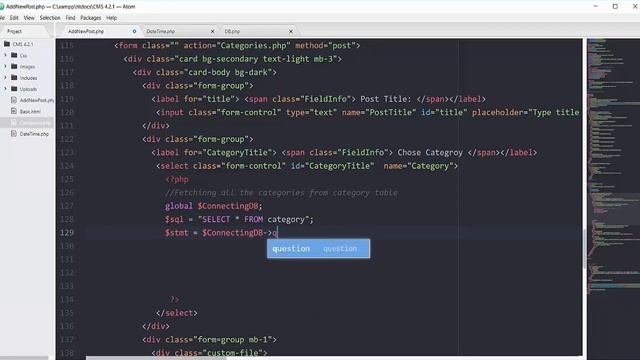640x360 pixels.
Task: Click the Includes folder icon
Action: 14,78
